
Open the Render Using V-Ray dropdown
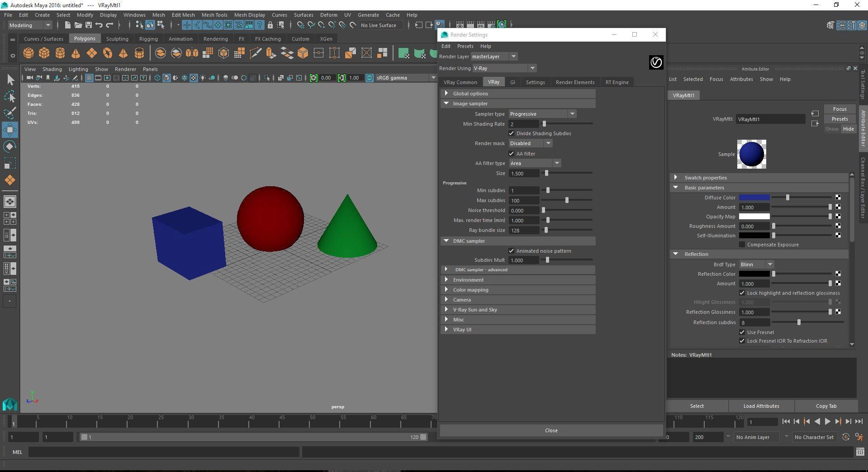pos(504,68)
